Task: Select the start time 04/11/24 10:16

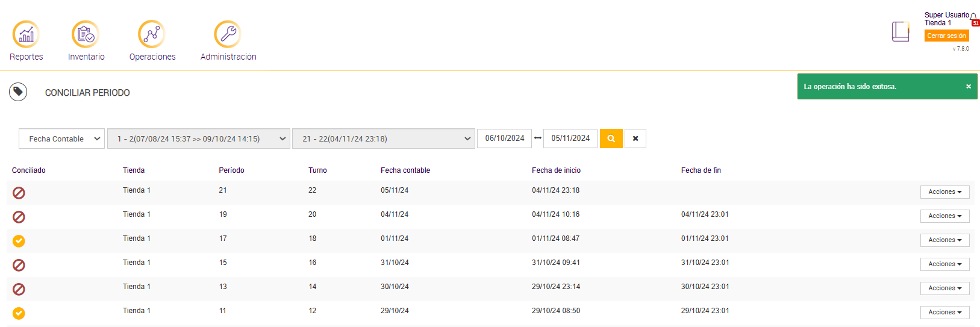Action: point(556,214)
